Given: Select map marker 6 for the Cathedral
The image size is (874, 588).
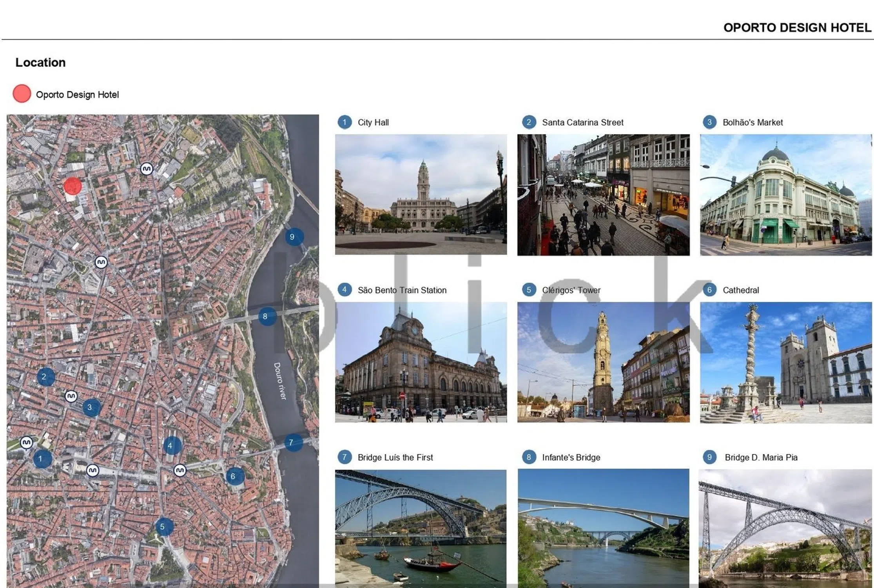Looking at the screenshot, I should tap(235, 476).
